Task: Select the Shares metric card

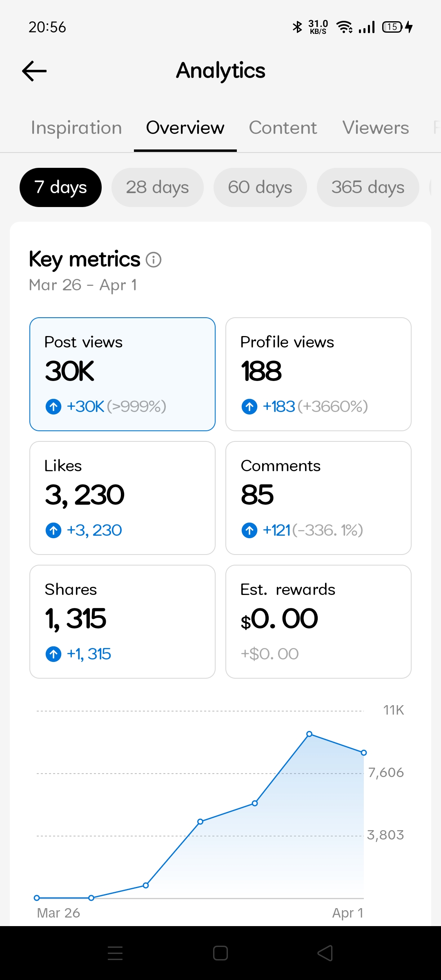Action: point(122,621)
